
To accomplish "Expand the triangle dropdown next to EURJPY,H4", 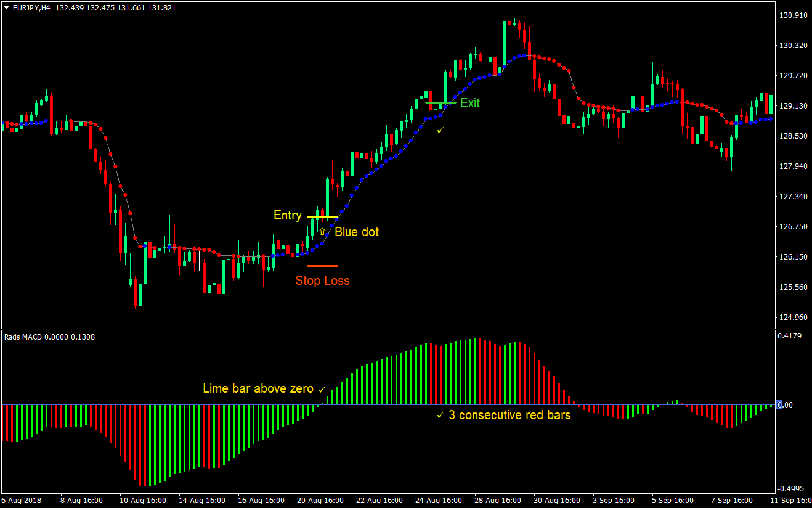I will [5, 7].
